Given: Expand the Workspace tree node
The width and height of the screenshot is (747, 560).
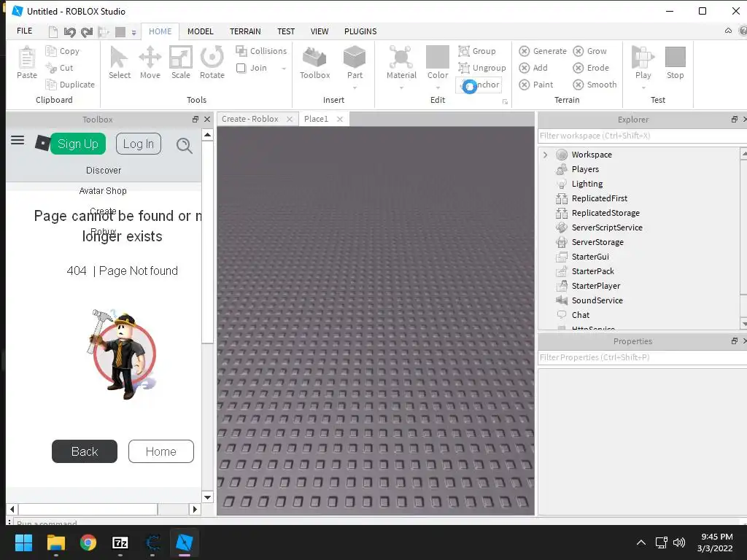Looking at the screenshot, I should 546,155.
